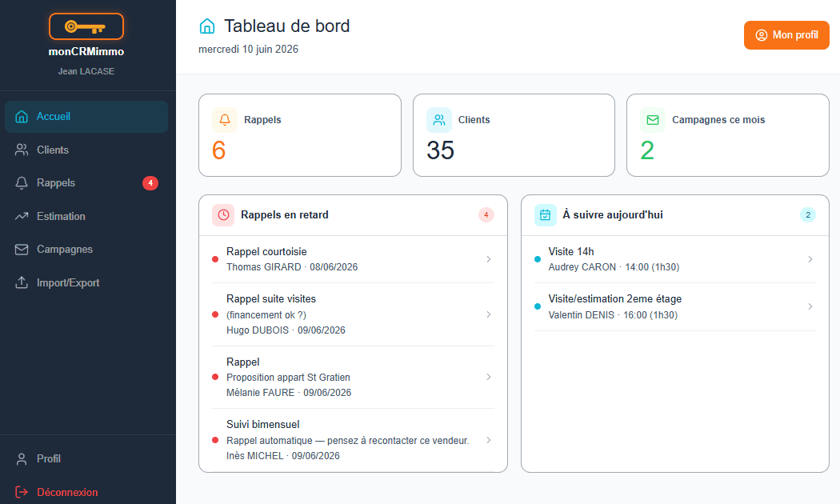840x504 pixels.
Task: Click the Rappels en retard heading
Action: [x=285, y=214]
